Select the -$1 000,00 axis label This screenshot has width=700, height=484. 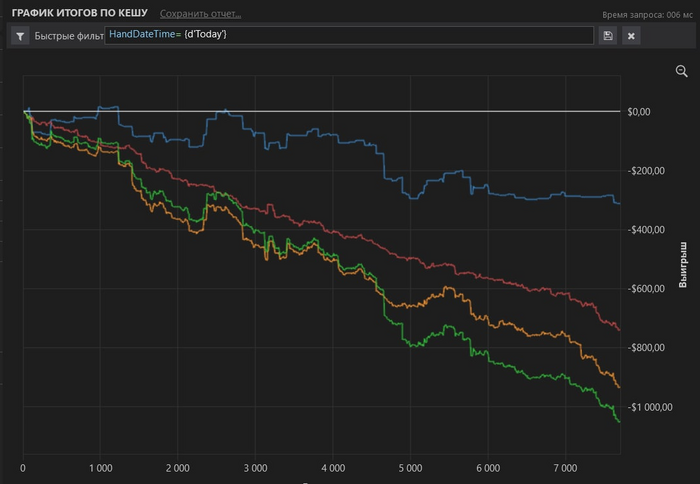coord(650,407)
